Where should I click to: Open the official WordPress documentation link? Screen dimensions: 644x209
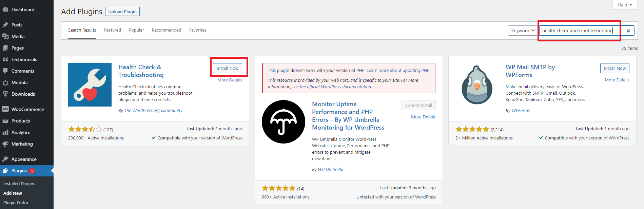coord(332,87)
